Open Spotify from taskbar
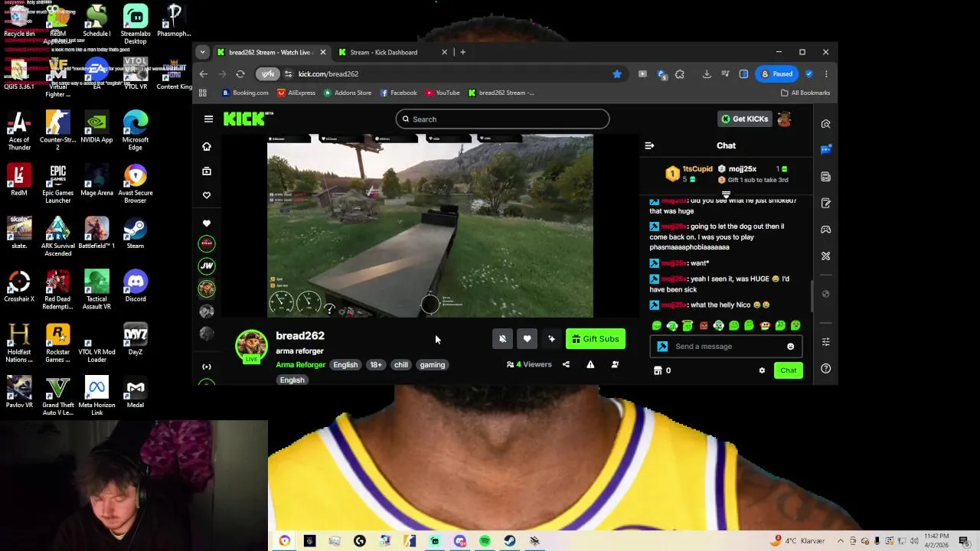The height and width of the screenshot is (551, 980). [x=485, y=541]
